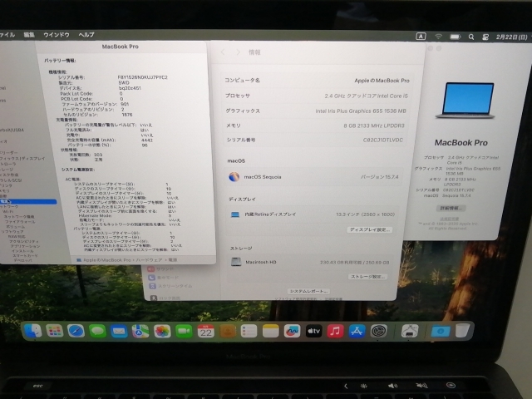The image size is (532, 399).
Task: Select アクセシビリティ in the System Information sidebar
Action: point(24,241)
